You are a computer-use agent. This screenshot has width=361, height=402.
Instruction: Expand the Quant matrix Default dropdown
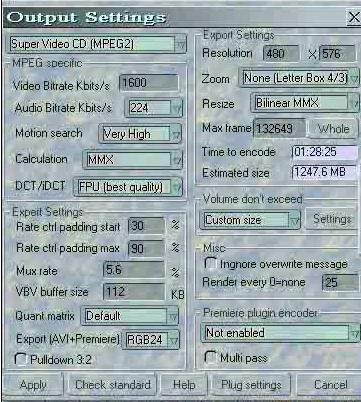[x=130, y=316]
